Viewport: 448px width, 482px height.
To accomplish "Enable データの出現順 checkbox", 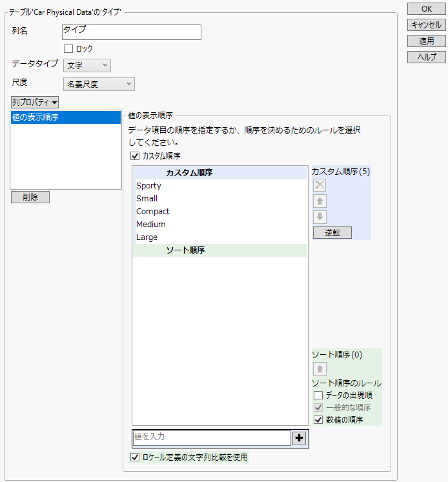I will pos(318,395).
